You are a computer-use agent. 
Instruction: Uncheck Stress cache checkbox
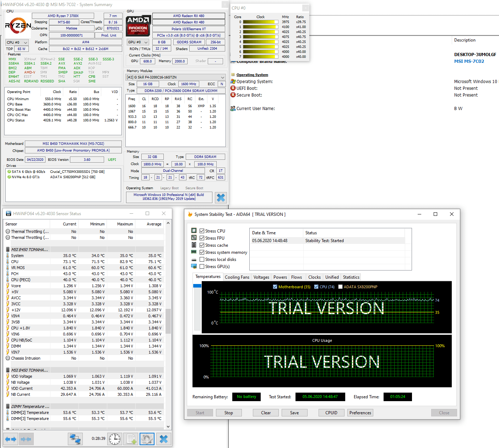click(202, 245)
